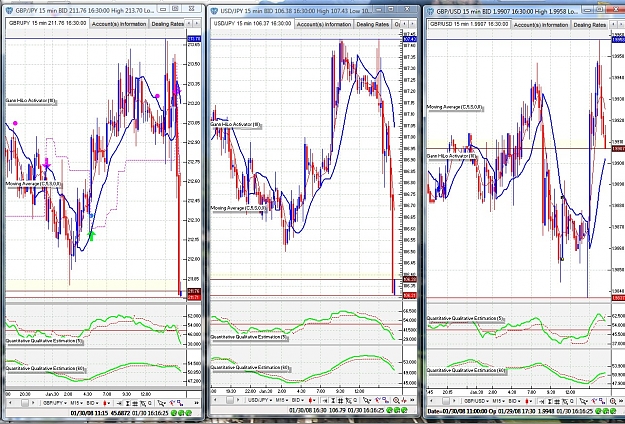
Task: Click vertical scale icon in USD/JPY window toolbar
Action: click(x=333, y=400)
